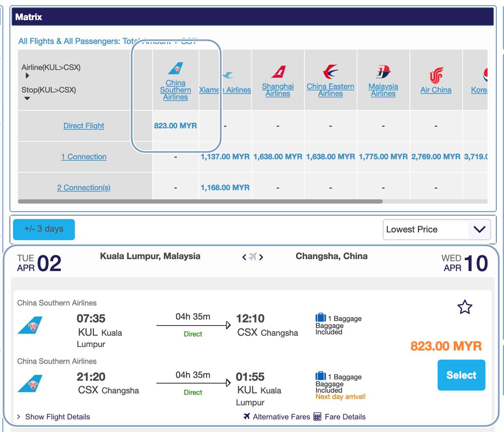Screen dimensions: 504x432
Task: Click the airplane icon between cities
Action: 252,257
